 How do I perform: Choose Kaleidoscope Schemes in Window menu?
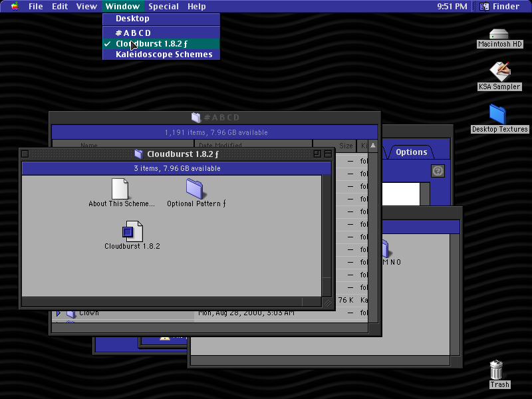(161, 55)
